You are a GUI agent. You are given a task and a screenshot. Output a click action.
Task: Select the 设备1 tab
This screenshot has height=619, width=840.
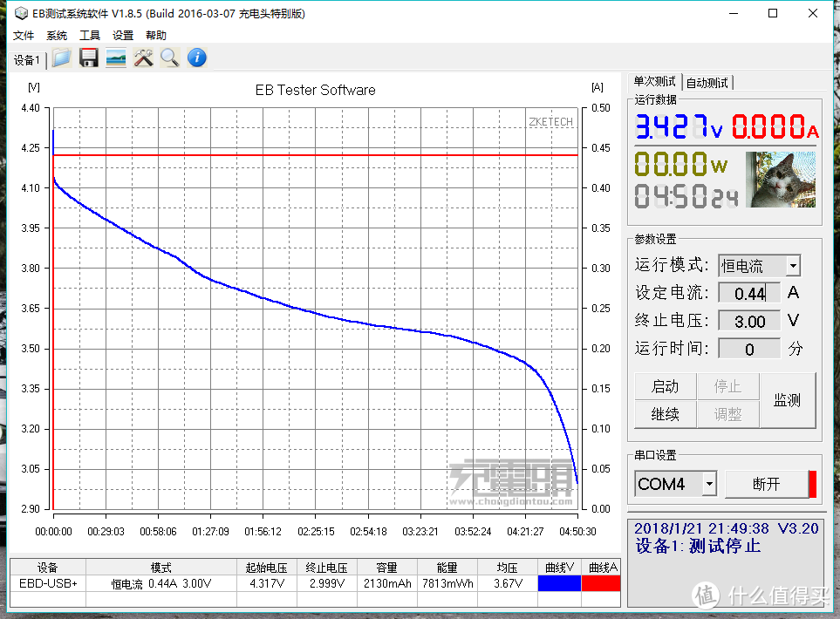pyautogui.click(x=26, y=60)
